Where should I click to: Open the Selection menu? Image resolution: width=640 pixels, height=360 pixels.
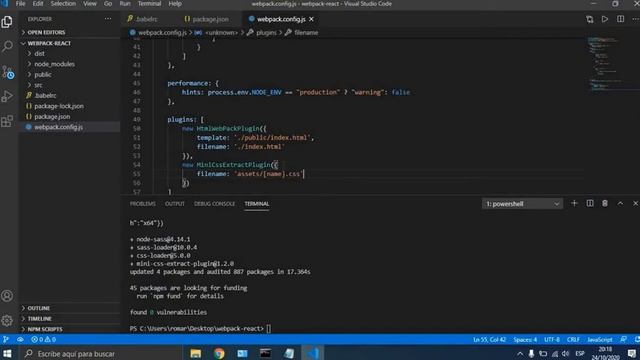(x=63, y=4)
